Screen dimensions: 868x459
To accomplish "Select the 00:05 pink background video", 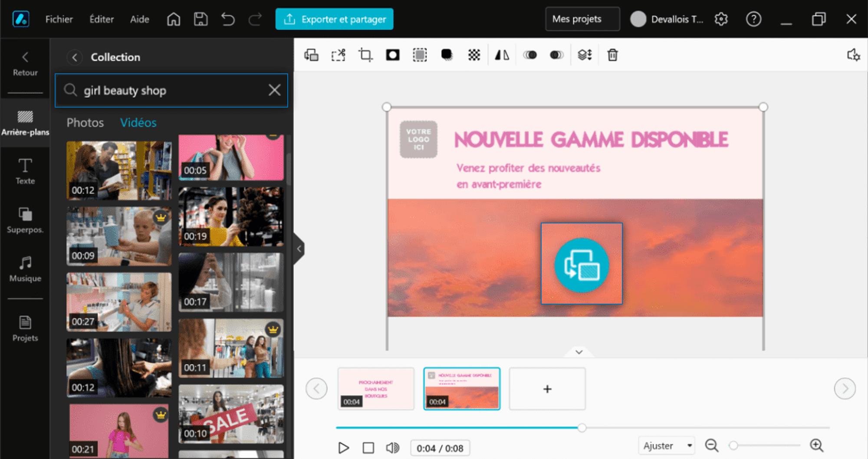I will [231, 157].
